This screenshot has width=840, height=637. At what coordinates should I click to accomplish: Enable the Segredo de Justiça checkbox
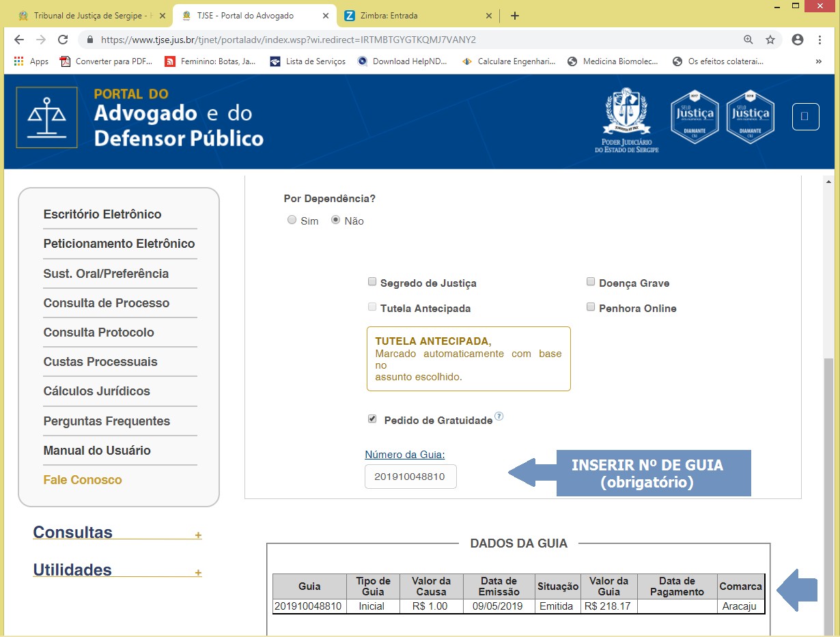click(x=372, y=282)
